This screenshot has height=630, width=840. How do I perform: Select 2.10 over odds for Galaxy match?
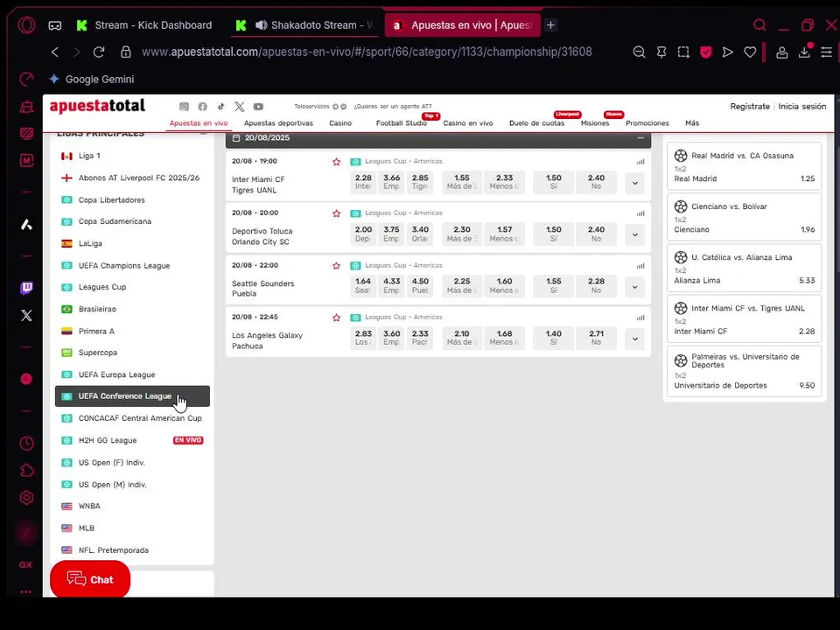462,338
